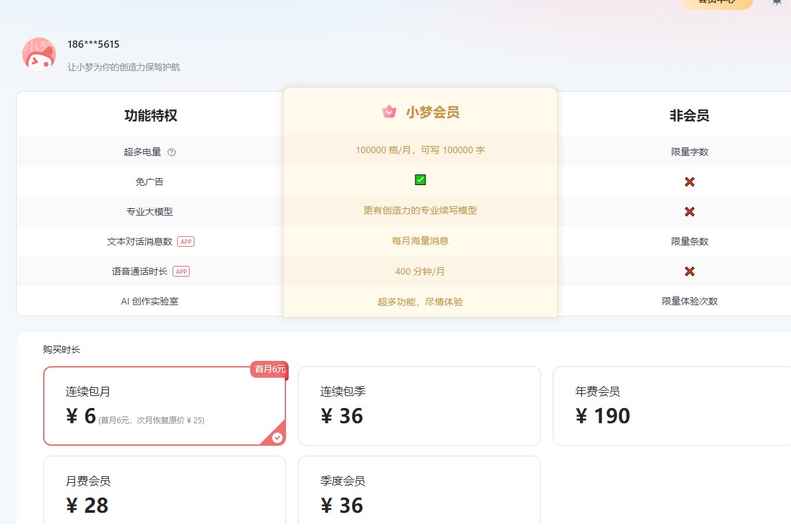791x532 pixels.
Task: Click the dark mode moon icon top right
Action: tap(777, 3)
